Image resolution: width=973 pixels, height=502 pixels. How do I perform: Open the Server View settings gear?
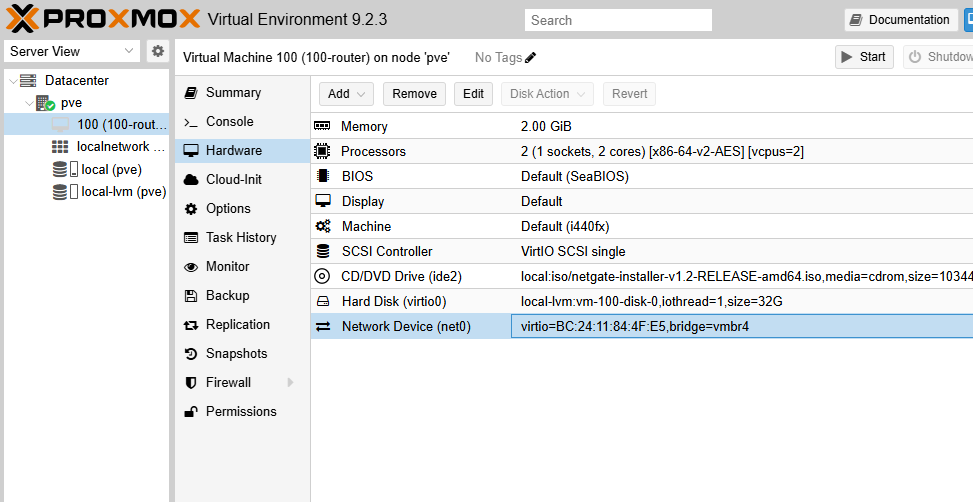[158, 51]
